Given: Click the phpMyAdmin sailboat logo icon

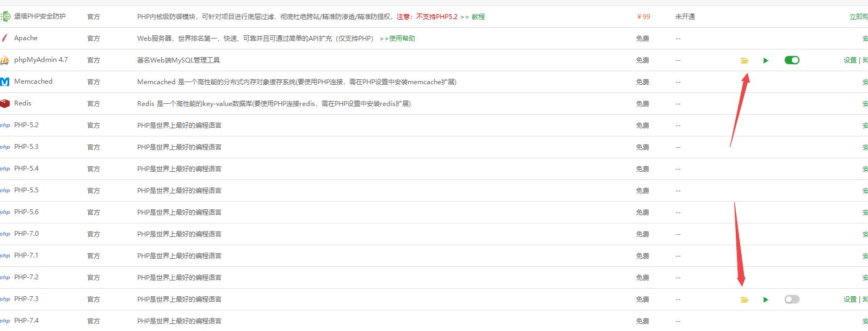Looking at the screenshot, I should [5, 60].
